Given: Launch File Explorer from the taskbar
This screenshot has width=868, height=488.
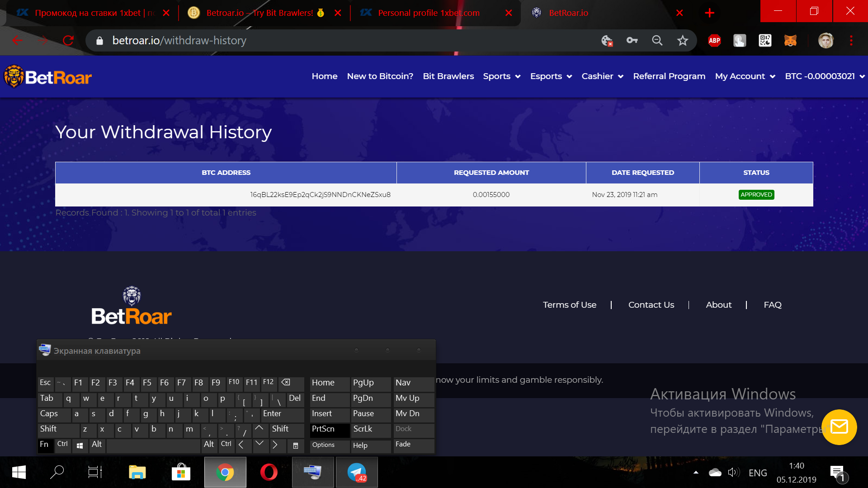Looking at the screenshot, I should coord(137,473).
